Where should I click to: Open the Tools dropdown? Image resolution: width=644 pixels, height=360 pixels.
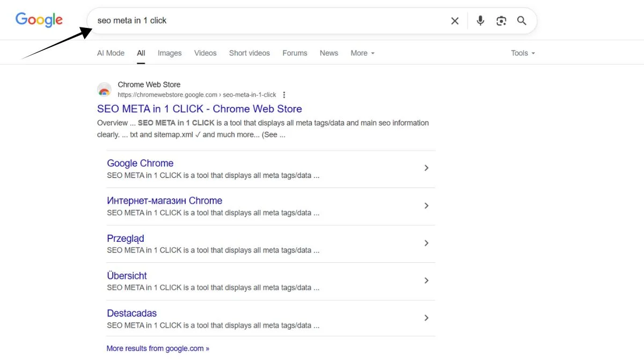(523, 53)
